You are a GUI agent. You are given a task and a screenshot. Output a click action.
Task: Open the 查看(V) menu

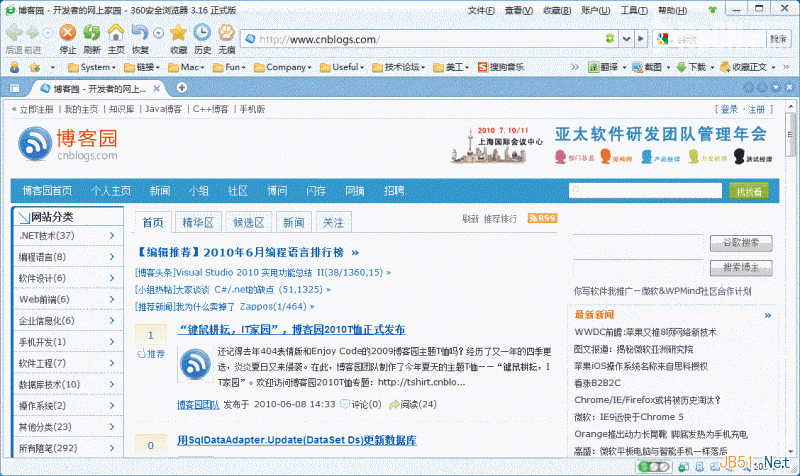point(518,10)
